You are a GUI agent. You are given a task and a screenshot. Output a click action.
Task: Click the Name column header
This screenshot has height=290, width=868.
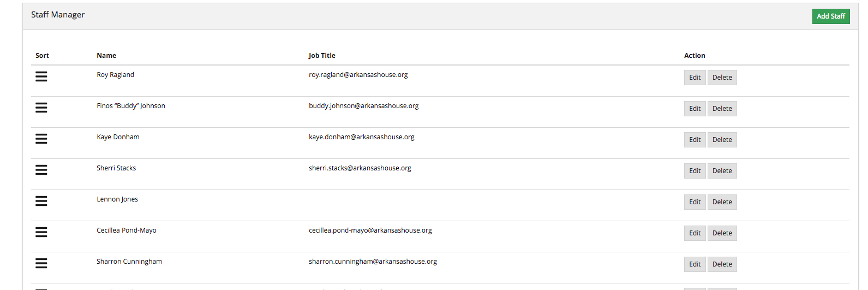point(106,56)
